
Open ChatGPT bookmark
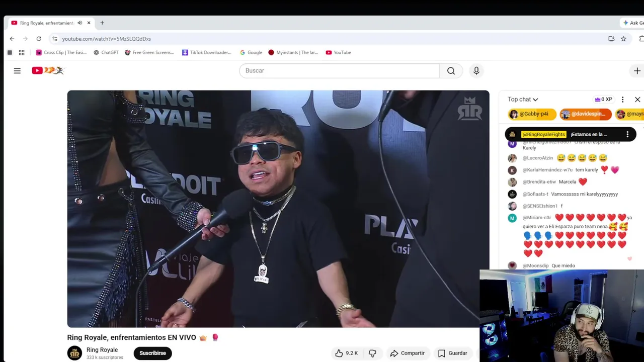coord(106,52)
